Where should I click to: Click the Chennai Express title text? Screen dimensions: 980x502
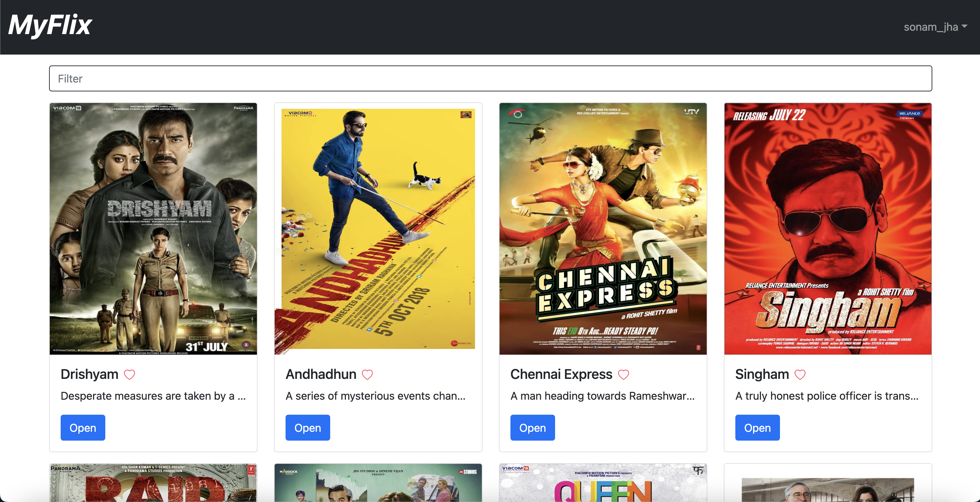561,374
